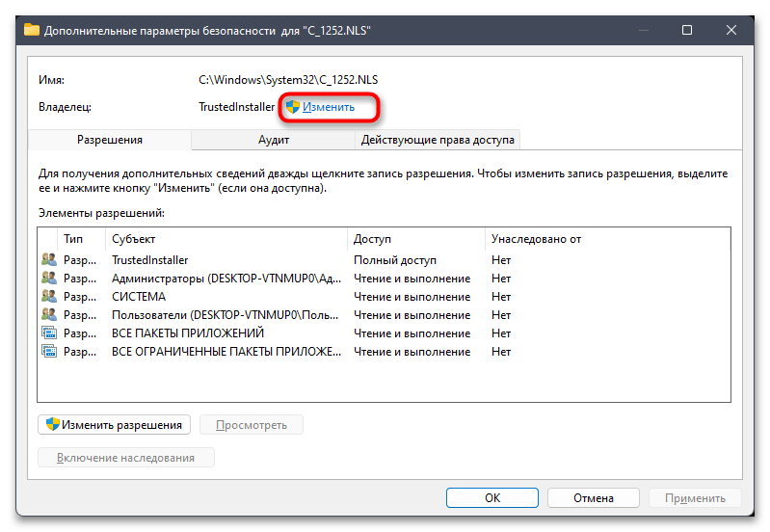
Task: Confirm with the OK button
Action: (492, 497)
